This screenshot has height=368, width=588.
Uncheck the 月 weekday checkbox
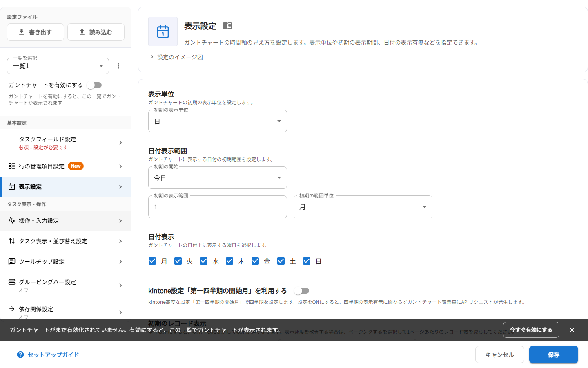click(x=152, y=261)
